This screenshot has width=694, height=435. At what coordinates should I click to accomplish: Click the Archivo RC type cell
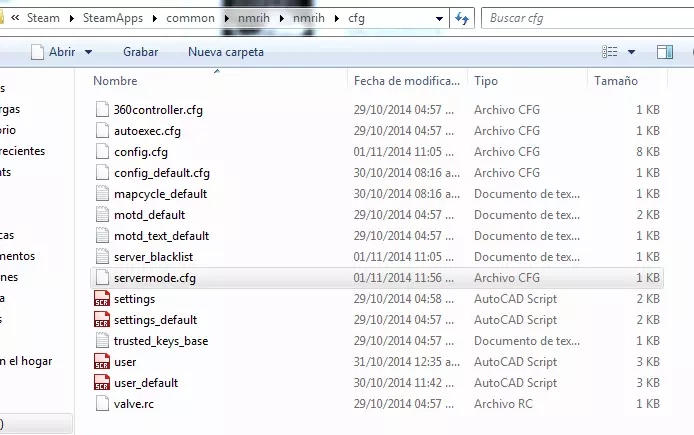(x=503, y=404)
